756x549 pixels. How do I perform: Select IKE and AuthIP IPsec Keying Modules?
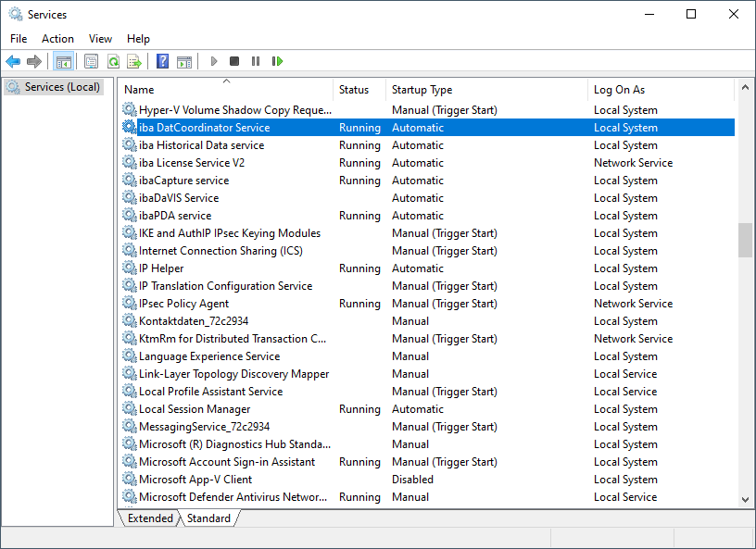tap(428, 232)
